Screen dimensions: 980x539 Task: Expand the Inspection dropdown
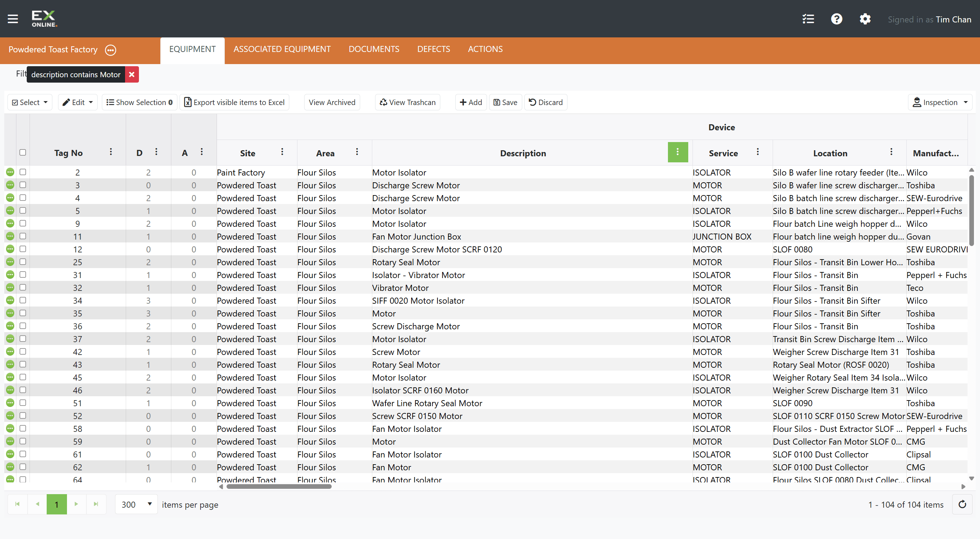[x=940, y=102]
